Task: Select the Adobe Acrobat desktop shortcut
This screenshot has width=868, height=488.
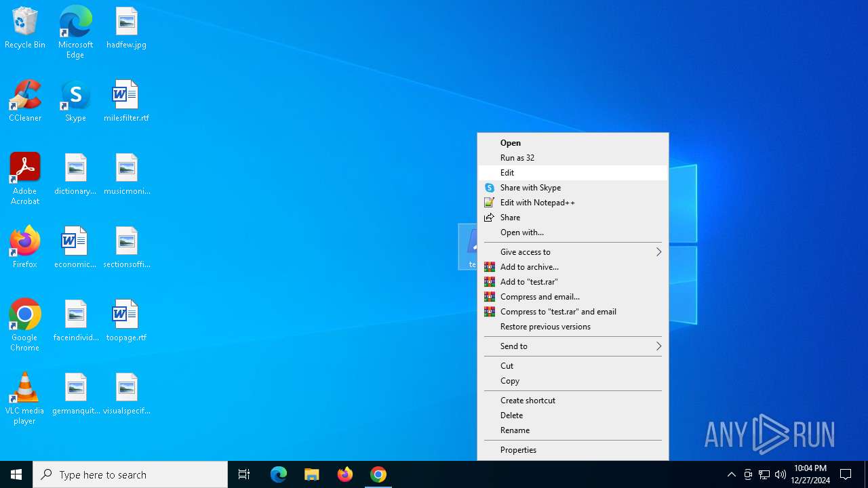Action: coord(25,179)
